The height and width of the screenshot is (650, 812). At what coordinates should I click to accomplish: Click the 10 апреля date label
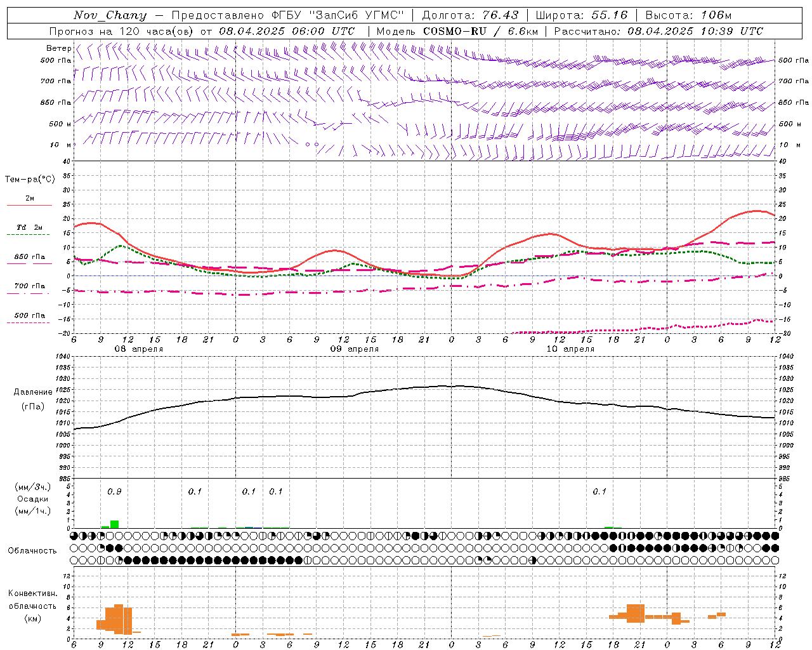(570, 349)
